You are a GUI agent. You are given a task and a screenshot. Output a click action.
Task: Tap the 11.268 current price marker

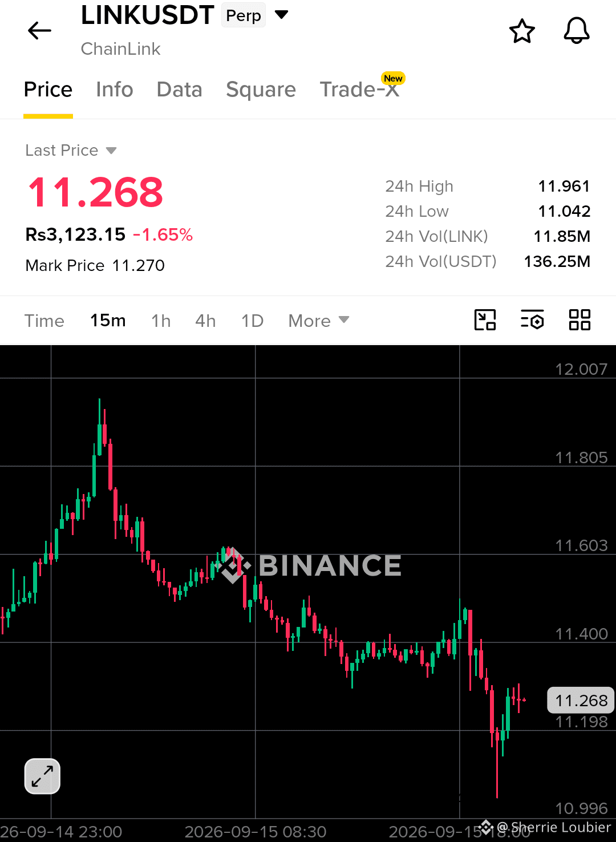click(581, 700)
